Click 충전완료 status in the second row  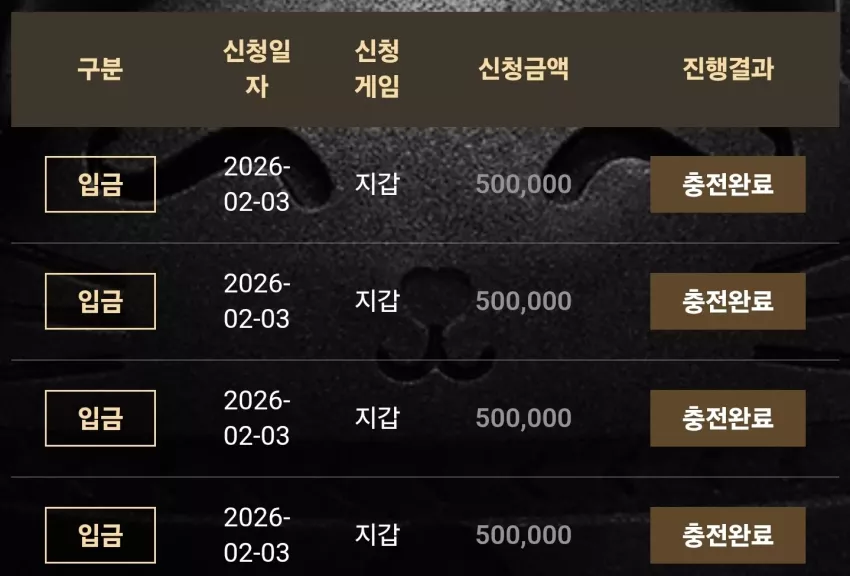tap(727, 301)
